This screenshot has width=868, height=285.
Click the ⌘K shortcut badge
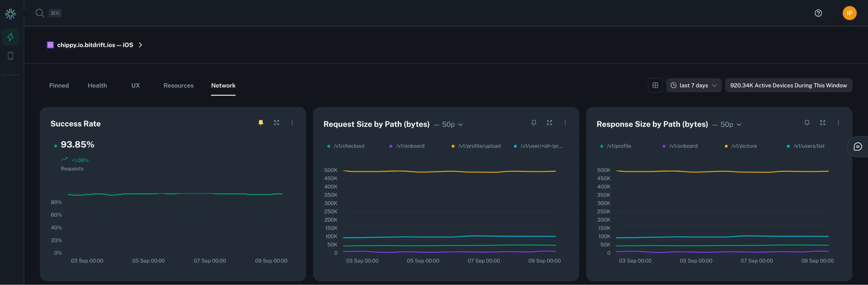[55, 13]
